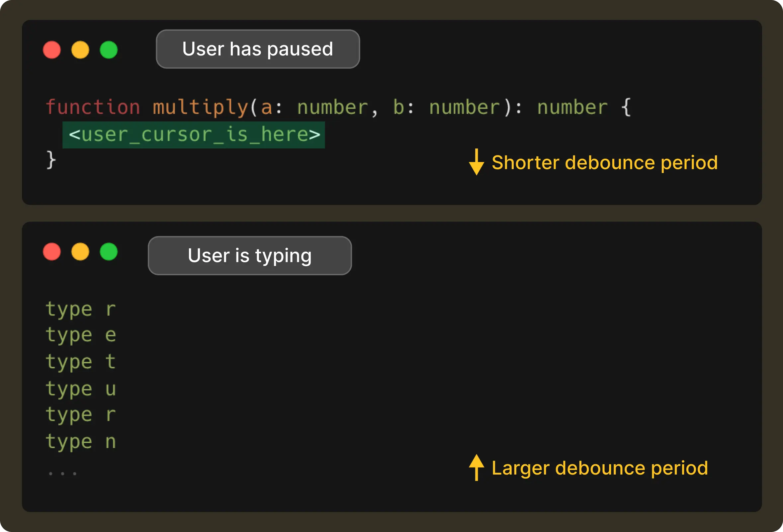The width and height of the screenshot is (783, 532).
Task: Click the red dot in bottom window
Action: [52, 252]
